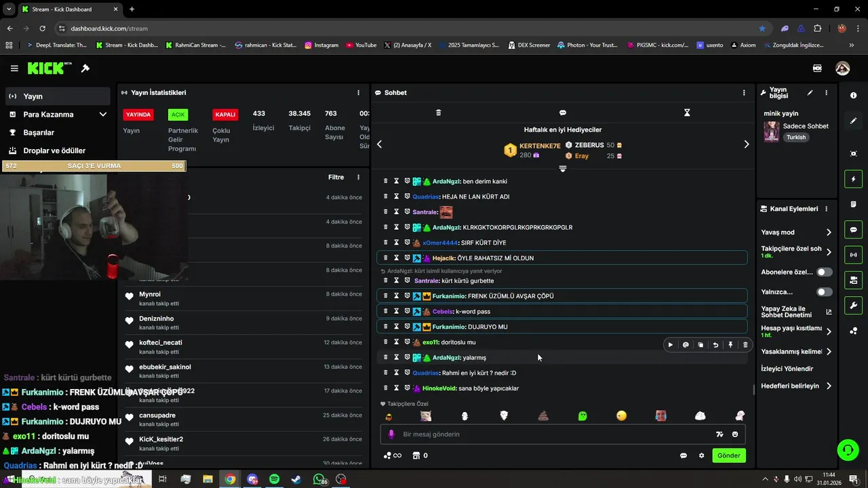Click the translate icon in message box
868x488 pixels.
pos(719,434)
